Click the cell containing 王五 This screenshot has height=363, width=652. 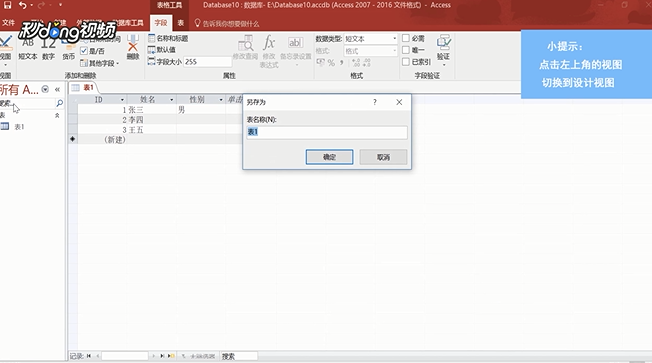[x=151, y=130]
